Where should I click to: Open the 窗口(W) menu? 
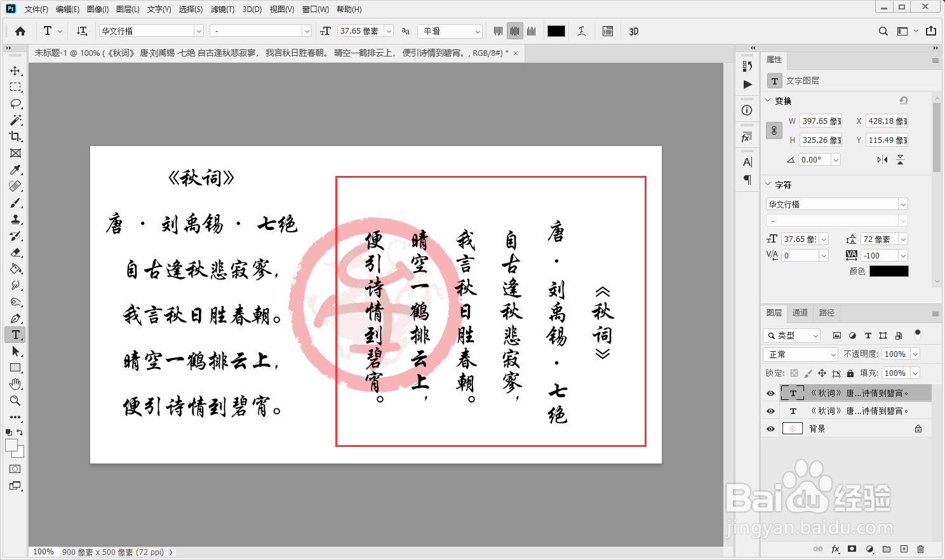(x=316, y=10)
